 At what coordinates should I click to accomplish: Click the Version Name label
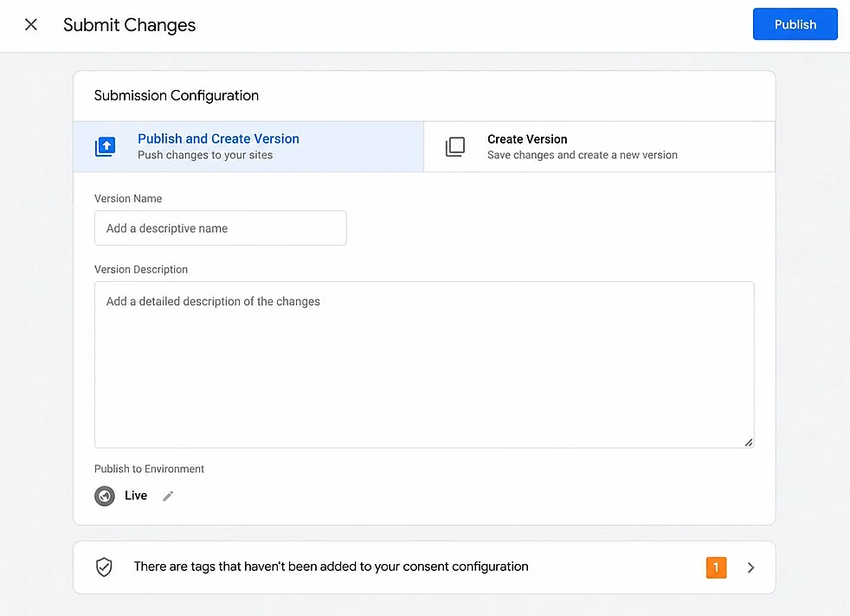tap(128, 199)
